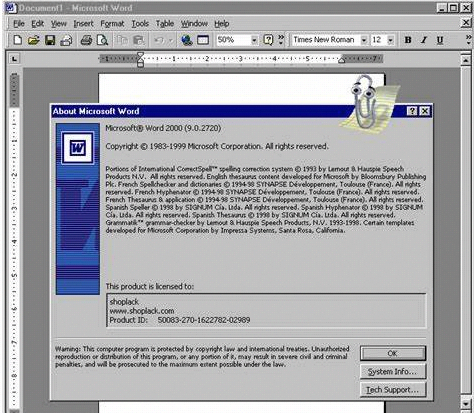Click the Paste clipboard icon

(x=139, y=40)
